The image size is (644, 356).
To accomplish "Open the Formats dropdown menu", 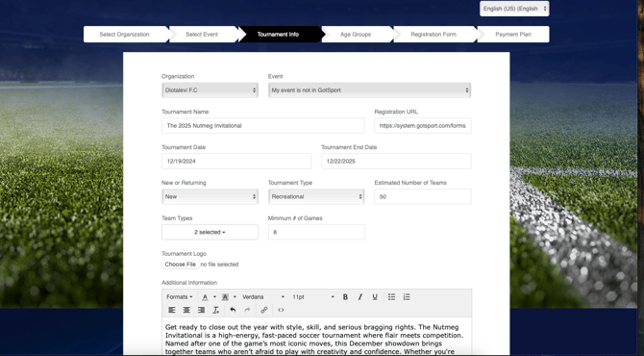I will pos(179,296).
